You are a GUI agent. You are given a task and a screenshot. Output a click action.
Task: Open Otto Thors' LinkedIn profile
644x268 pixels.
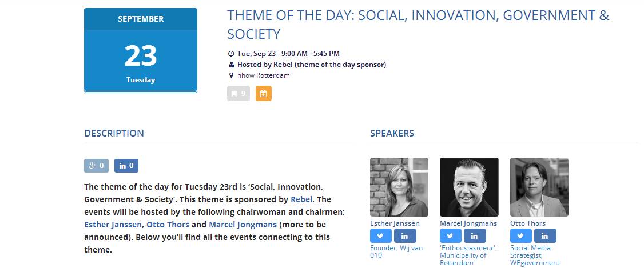click(x=545, y=235)
